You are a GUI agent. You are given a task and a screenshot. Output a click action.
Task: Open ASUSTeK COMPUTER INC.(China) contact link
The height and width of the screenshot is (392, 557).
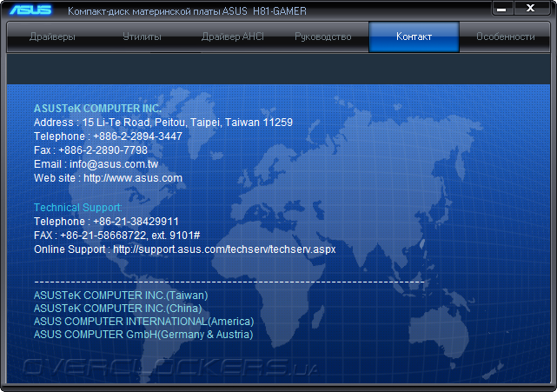[x=117, y=309]
